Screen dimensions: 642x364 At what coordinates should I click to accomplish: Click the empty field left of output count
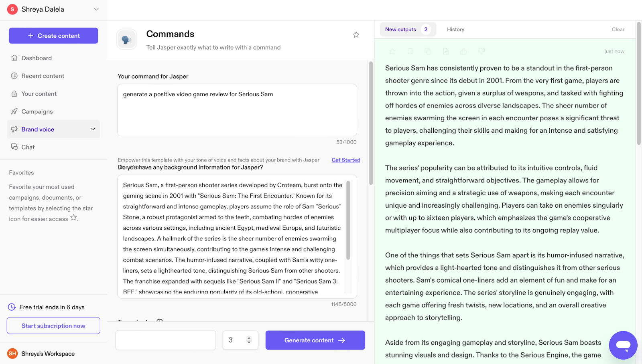[166, 340]
